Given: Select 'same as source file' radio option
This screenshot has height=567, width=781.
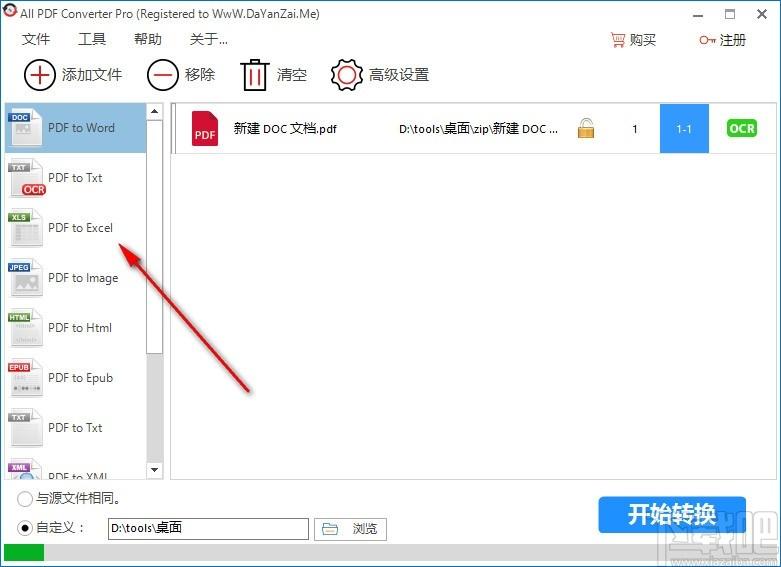Looking at the screenshot, I should [x=25, y=498].
